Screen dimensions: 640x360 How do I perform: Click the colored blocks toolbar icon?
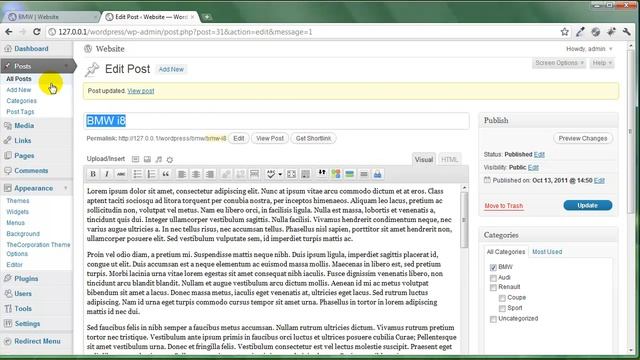tap(336, 174)
